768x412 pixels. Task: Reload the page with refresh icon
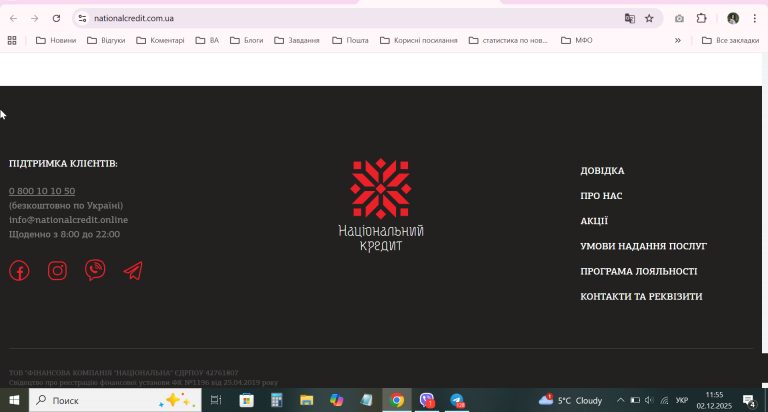(x=56, y=18)
